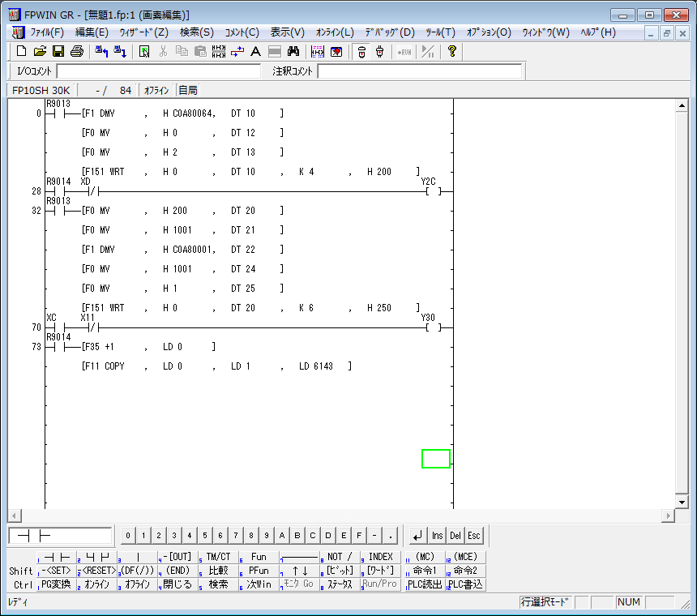Click in the I/Oコメント input field
697x616 pixels.
(159, 71)
